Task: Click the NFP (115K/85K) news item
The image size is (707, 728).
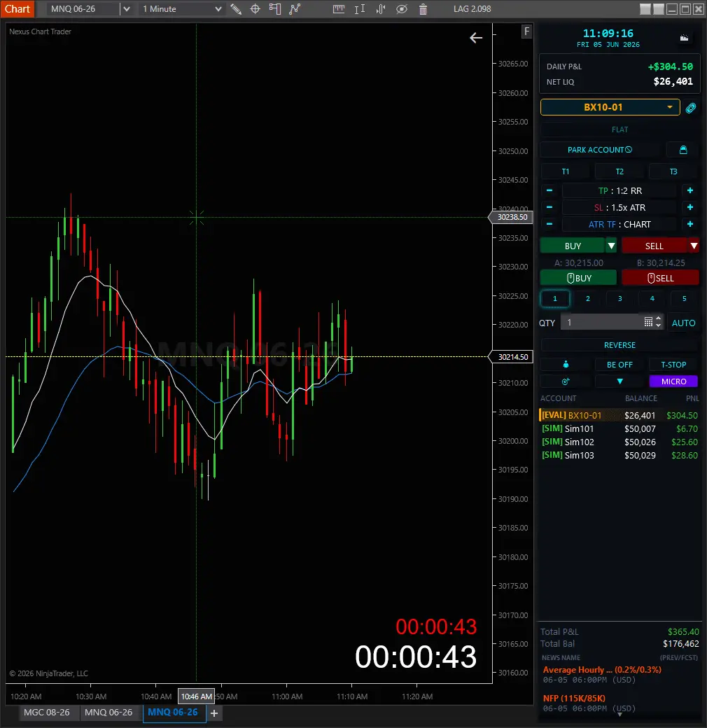Action: (x=574, y=698)
